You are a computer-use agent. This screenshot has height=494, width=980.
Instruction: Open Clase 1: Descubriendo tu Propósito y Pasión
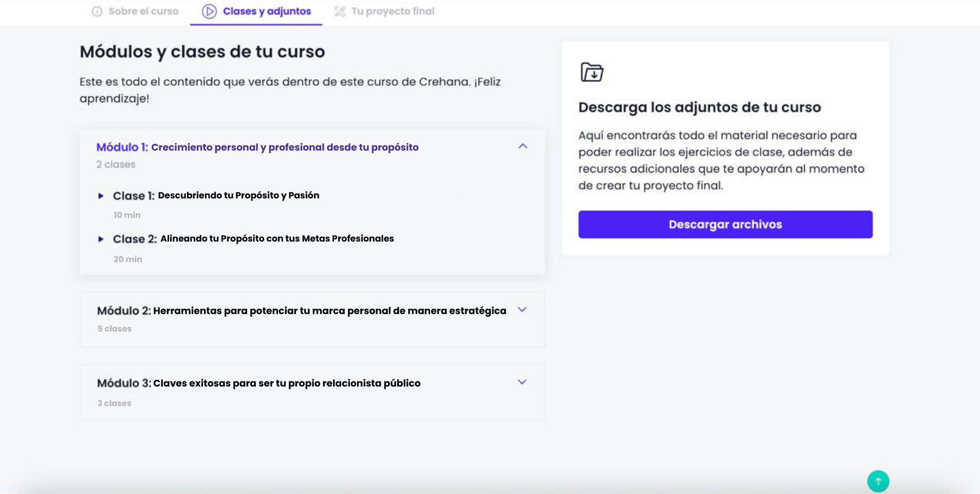tap(238, 195)
